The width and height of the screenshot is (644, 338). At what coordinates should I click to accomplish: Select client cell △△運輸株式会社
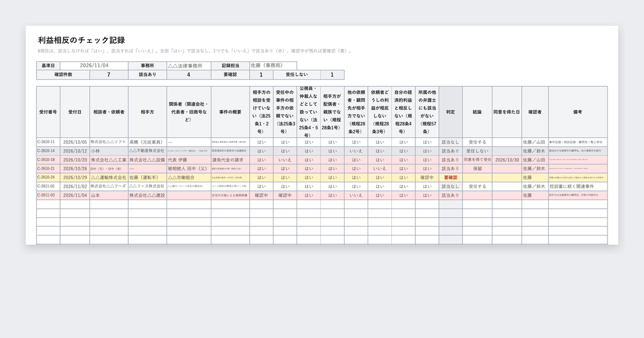point(109,178)
